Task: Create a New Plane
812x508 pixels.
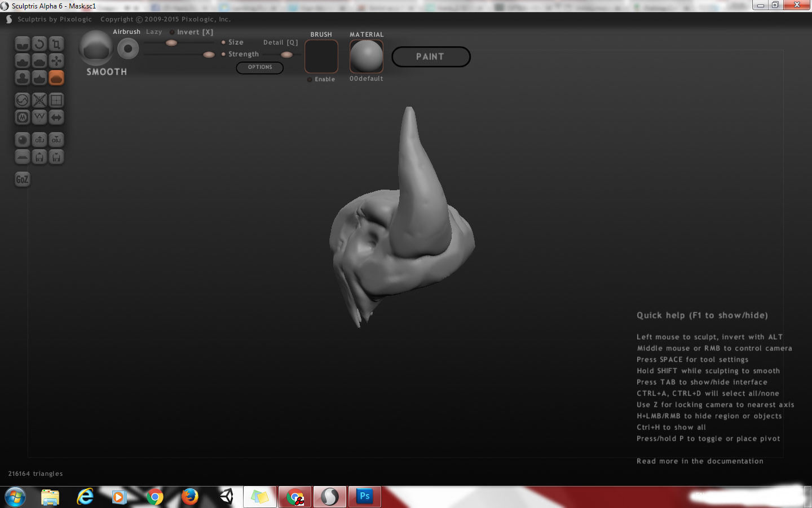Action: [x=23, y=156]
